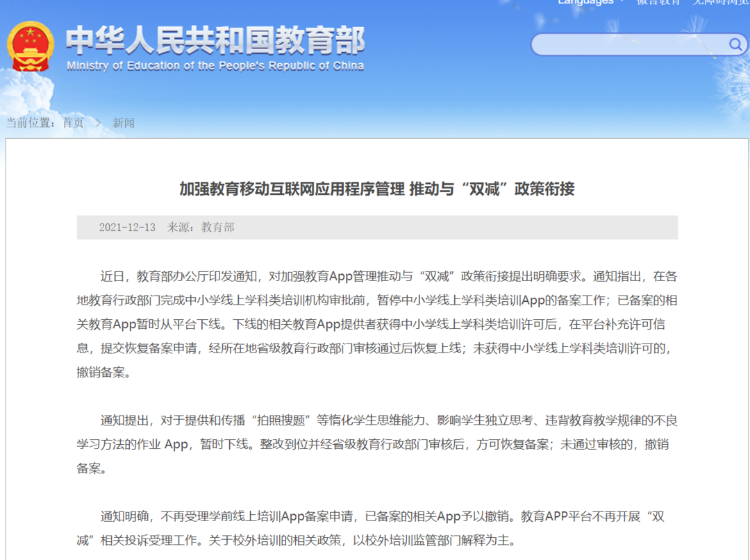Image resolution: width=750 pixels, height=560 pixels.
Task: Click the publication date 2021-12-13
Action: [127, 228]
